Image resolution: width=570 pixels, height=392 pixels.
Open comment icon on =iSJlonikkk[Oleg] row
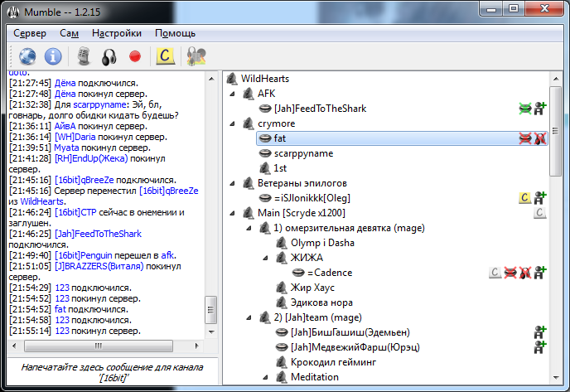point(525,198)
